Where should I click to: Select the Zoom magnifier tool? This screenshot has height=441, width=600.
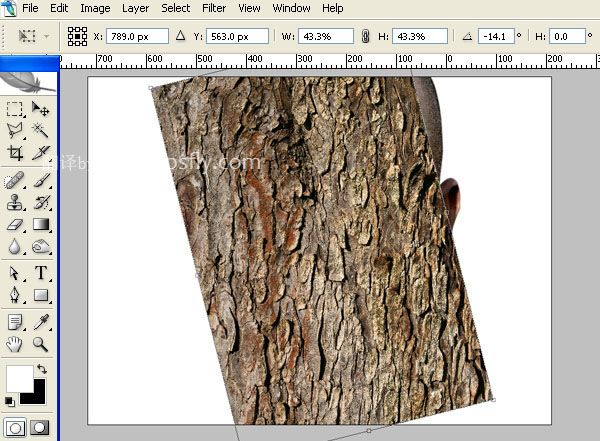click(x=41, y=344)
